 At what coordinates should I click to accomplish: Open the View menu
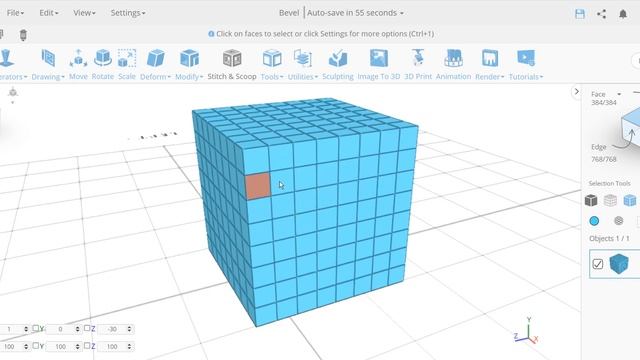click(84, 13)
